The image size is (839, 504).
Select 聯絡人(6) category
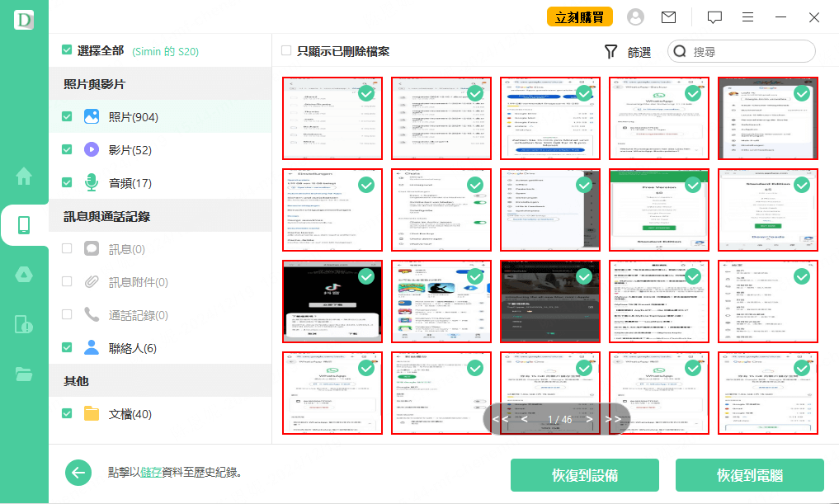pyautogui.click(x=132, y=348)
